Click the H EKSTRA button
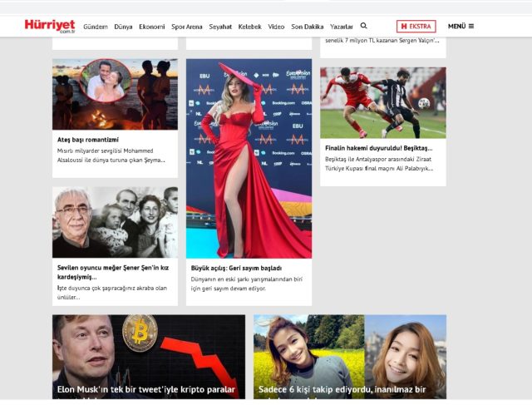 [416, 26]
